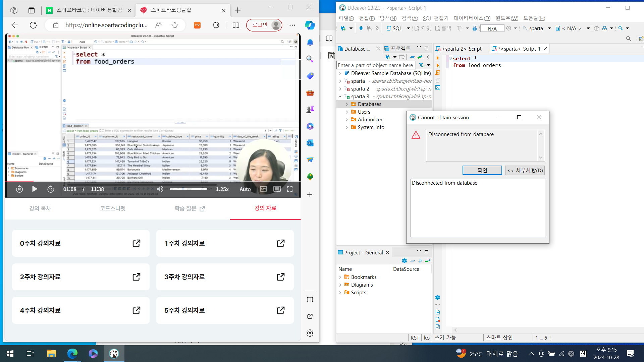Expand the System Info node

coord(347,127)
